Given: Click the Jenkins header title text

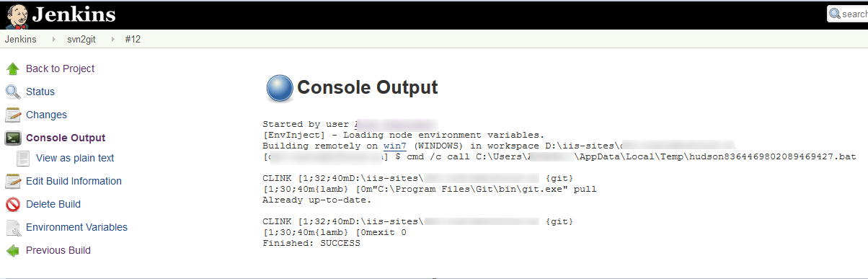Looking at the screenshot, I should pos(73,14).
